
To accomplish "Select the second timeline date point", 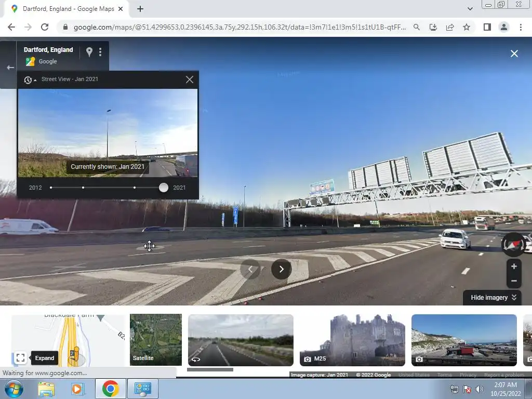I will pyautogui.click(x=83, y=188).
